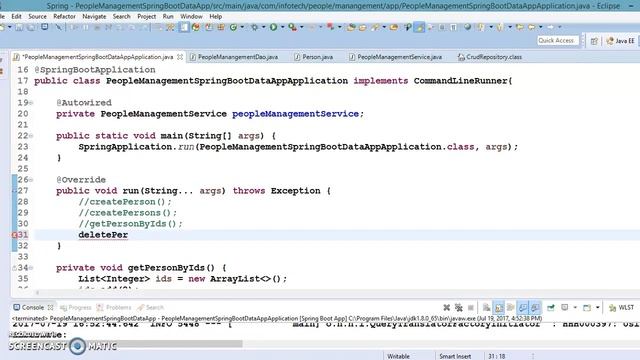
Task: Click the Open Console icon
Action: coord(587,307)
